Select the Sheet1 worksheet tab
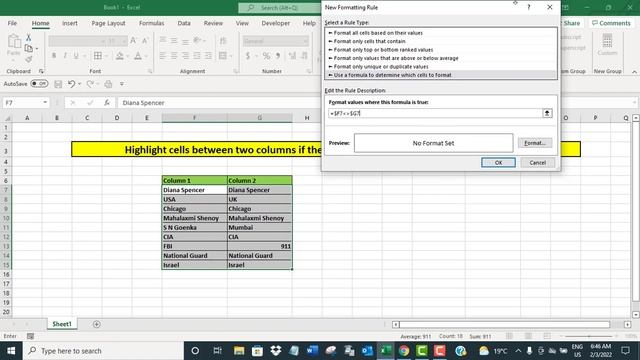 pyautogui.click(x=62, y=324)
